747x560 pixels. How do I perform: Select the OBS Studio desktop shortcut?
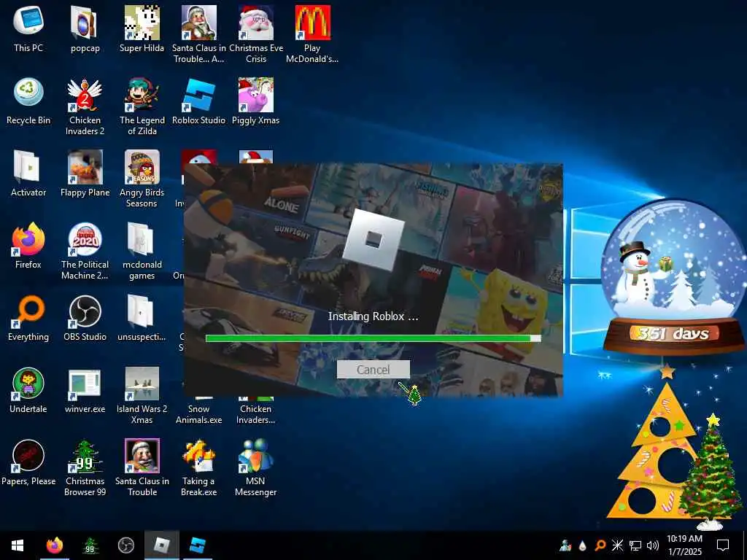tap(85, 319)
